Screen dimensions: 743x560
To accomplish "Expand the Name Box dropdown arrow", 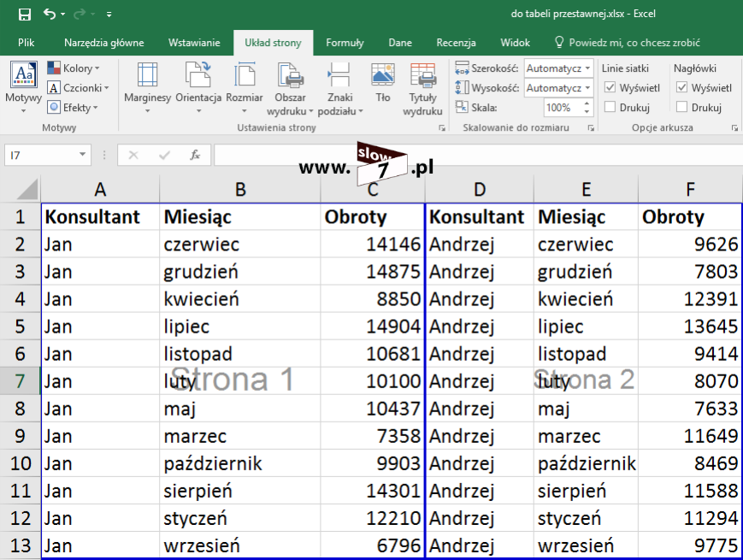I will [82, 155].
